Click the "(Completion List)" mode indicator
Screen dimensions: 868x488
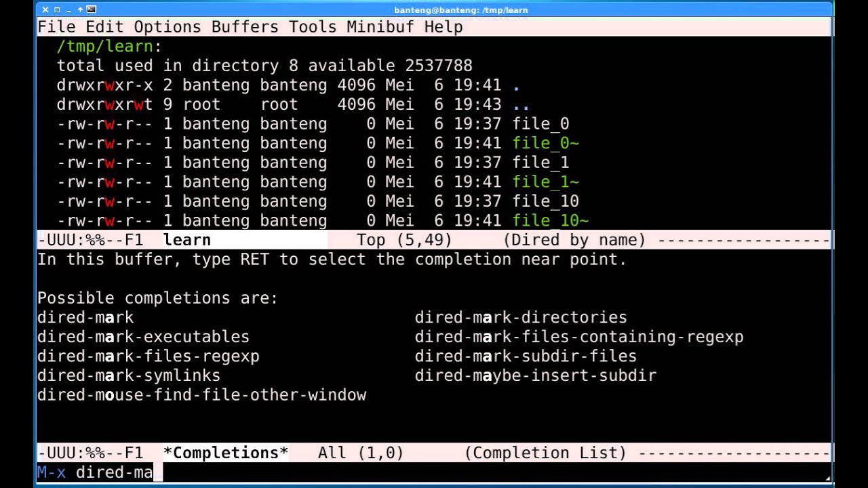coord(545,453)
